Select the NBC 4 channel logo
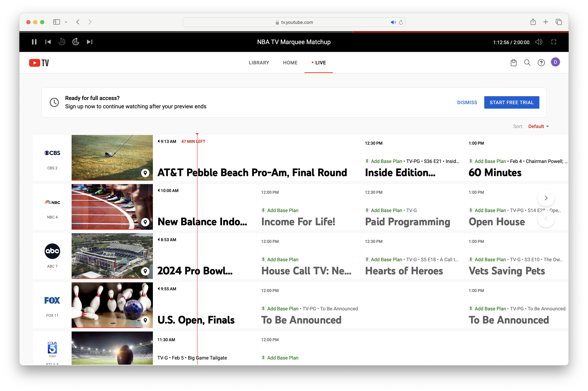The height and width of the screenshot is (391, 588). click(x=52, y=202)
